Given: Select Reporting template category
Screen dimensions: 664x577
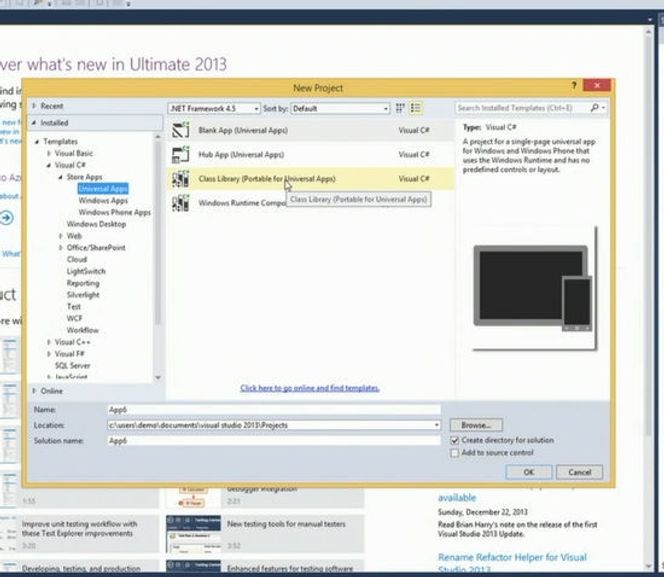Looking at the screenshot, I should click(83, 283).
